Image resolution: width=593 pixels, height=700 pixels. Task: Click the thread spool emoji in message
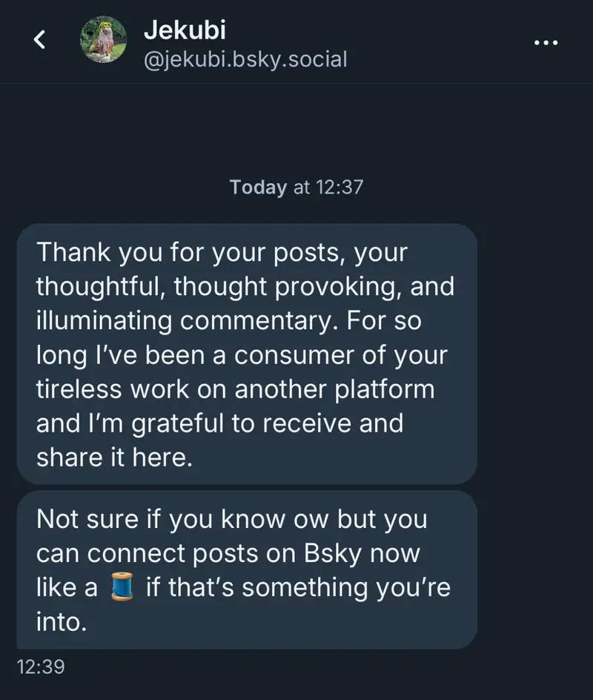(122, 587)
